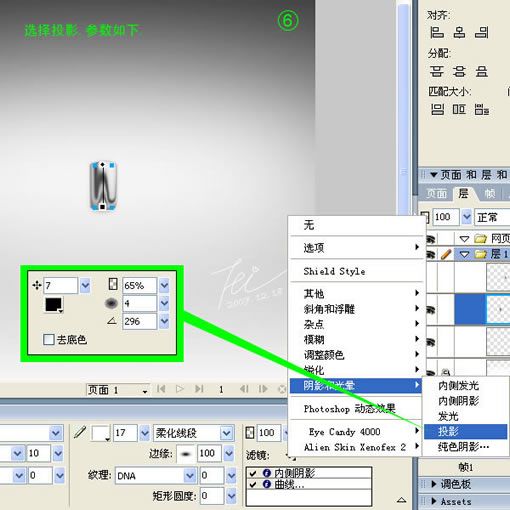Click the match height icon under 匹配大小
The height and width of the screenshot is (510, 510).
(459, 109)
